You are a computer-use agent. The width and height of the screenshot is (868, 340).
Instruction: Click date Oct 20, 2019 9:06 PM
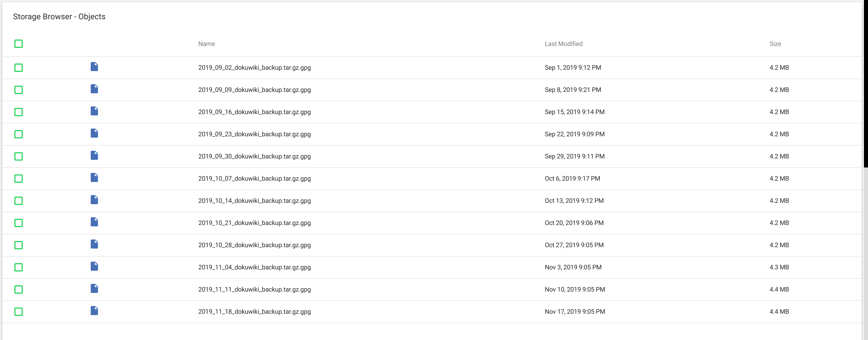click(x=574, y=223)
